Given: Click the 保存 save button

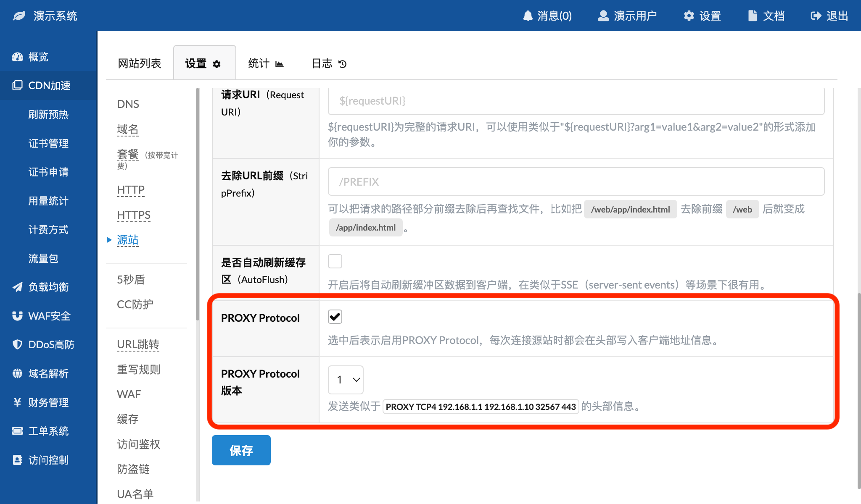Looking at the screenshot, I should click(241, 450).
